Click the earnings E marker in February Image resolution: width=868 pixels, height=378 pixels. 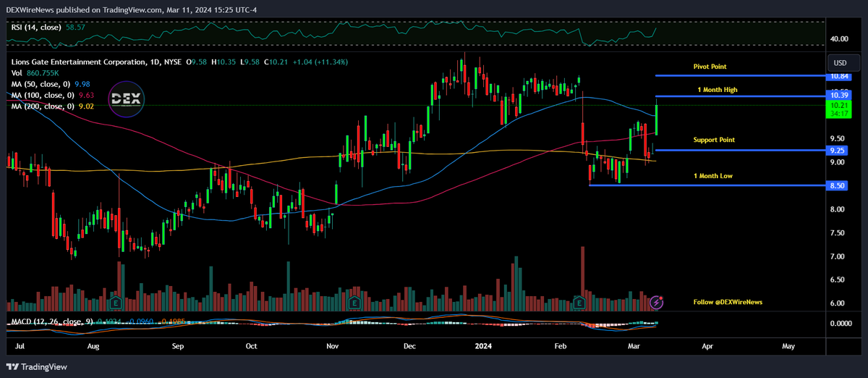pos(579,301)
